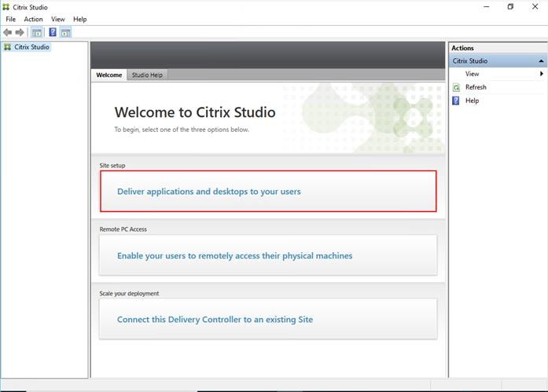Select Connect this Delivery Controller to existing Site
Image resolution: width=548 pixels, height=392 pixels.
pyautogui.click(x=268, y=319)
